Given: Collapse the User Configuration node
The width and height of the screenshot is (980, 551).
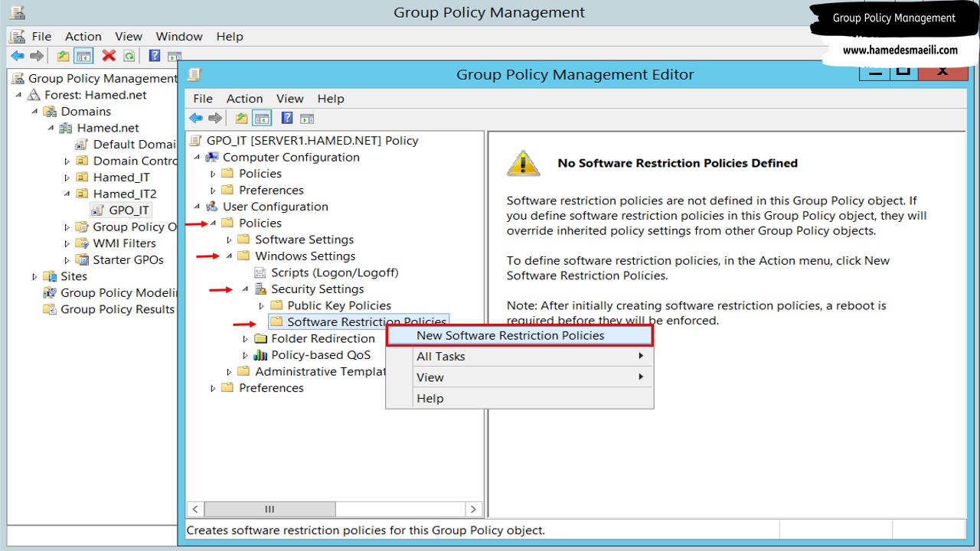Looking at the screenshot, I should tap(197, 207).
